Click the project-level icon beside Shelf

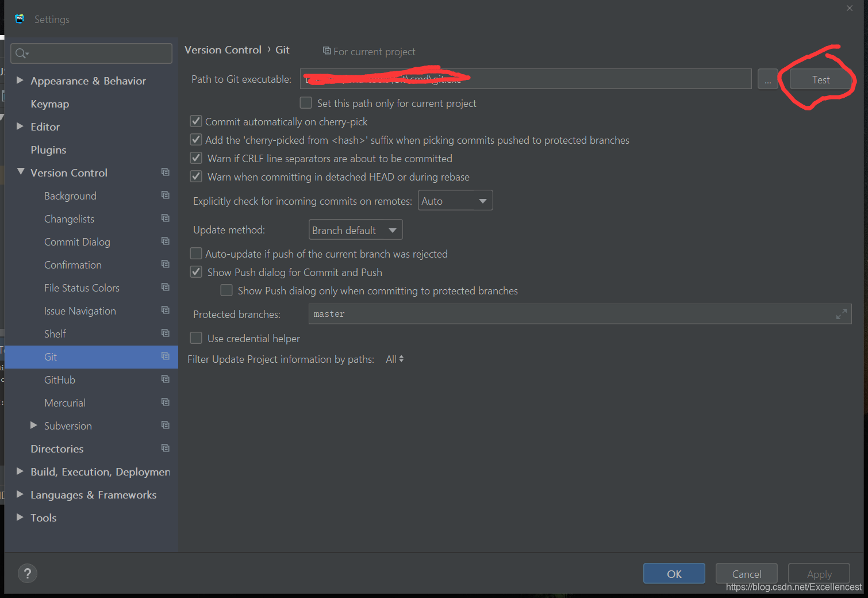(x=166, y=333)
